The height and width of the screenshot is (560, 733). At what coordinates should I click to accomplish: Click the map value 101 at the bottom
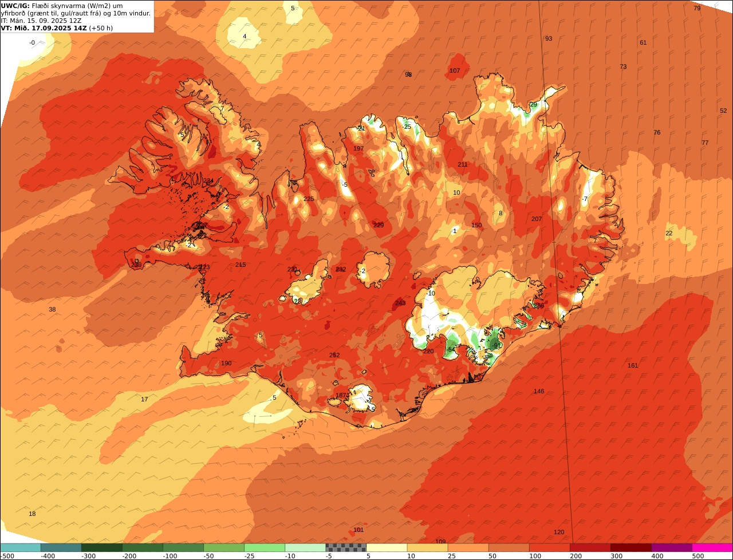(x=358, y=530)
